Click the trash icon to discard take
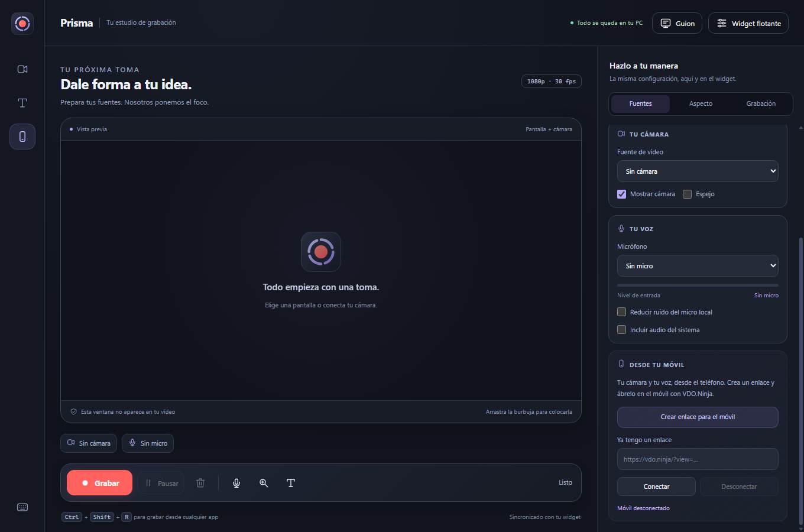 pyautogui.click(x=200, y=483)
